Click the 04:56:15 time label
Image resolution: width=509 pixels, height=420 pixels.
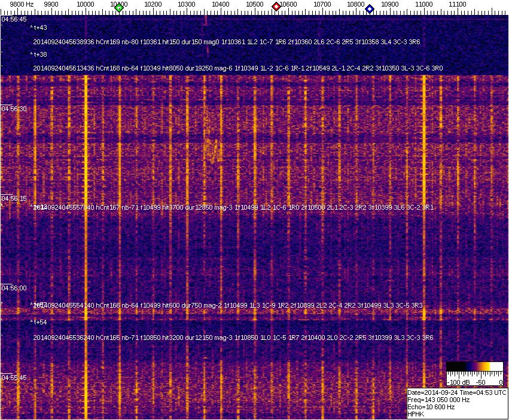(x=14, y=198)
